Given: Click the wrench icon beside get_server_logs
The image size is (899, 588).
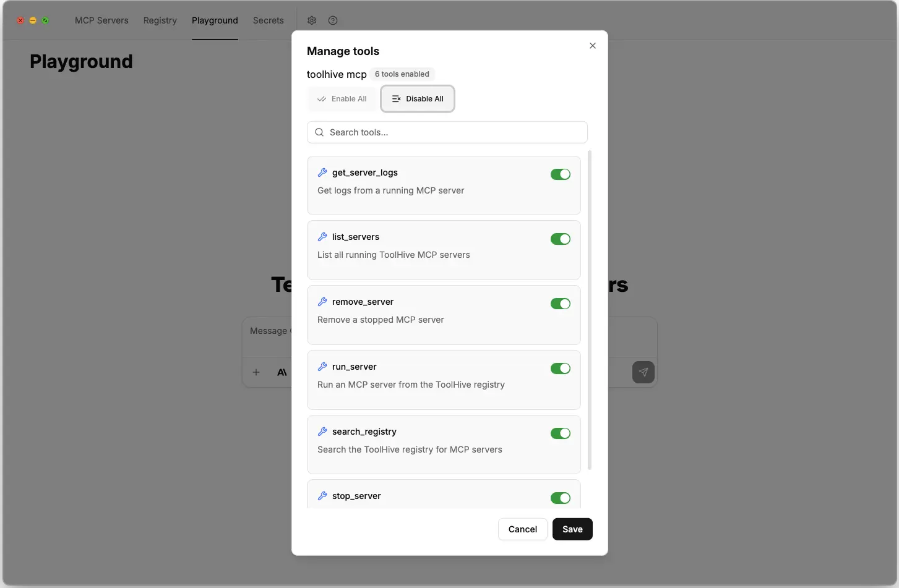Looking at the screenshot, I should [x=322, y=173].
